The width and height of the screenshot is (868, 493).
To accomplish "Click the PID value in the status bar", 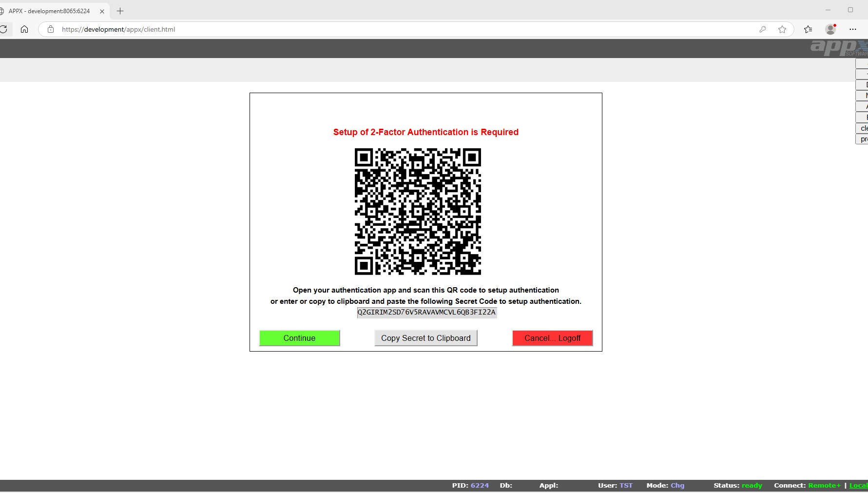I will 479,485.
